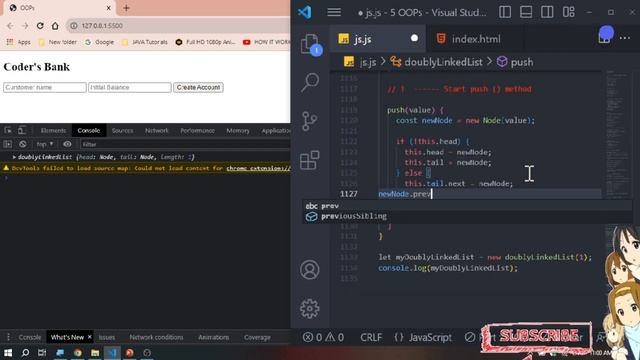The width and height of the screenshot is (640, 360).
Task: Click the Customer name input field
Action: tap(45, 87)
